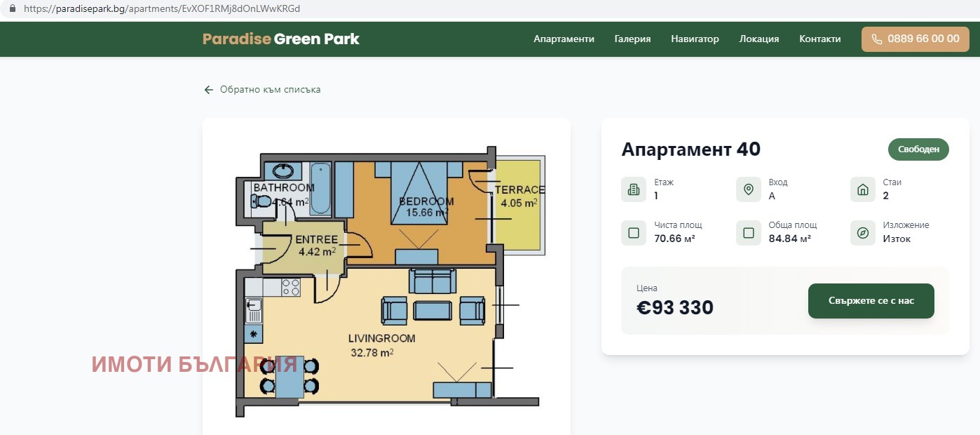Call the 0889 66 00 00 phone button

tap(915, 39)
